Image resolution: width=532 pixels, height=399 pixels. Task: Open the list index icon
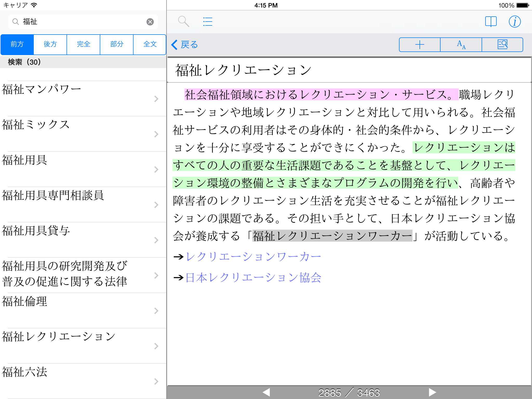208,22
